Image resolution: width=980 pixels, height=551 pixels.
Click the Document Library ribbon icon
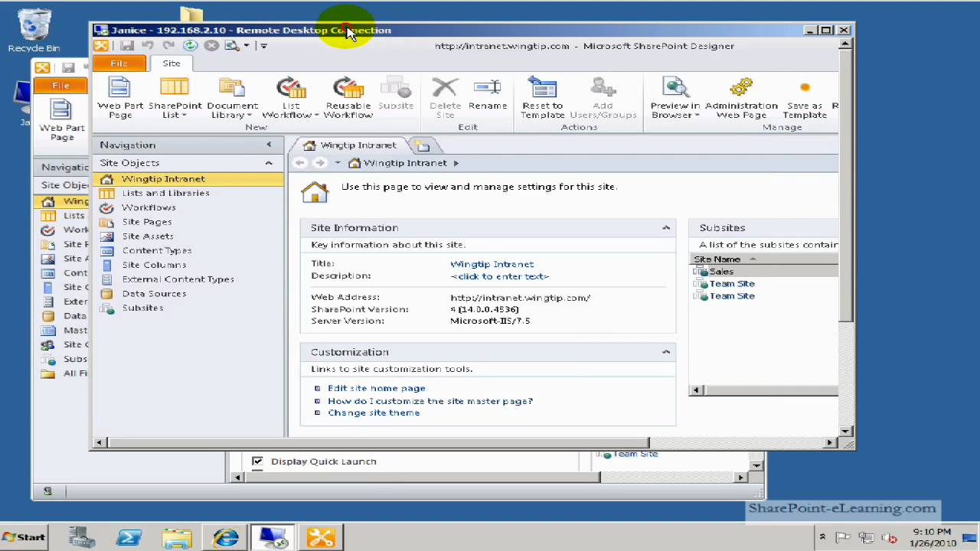pos(232,98)
